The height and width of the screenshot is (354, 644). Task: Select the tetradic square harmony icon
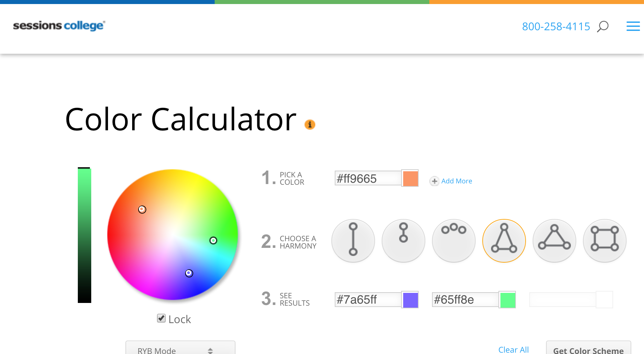pyautogui.click(x=604, y=240)
